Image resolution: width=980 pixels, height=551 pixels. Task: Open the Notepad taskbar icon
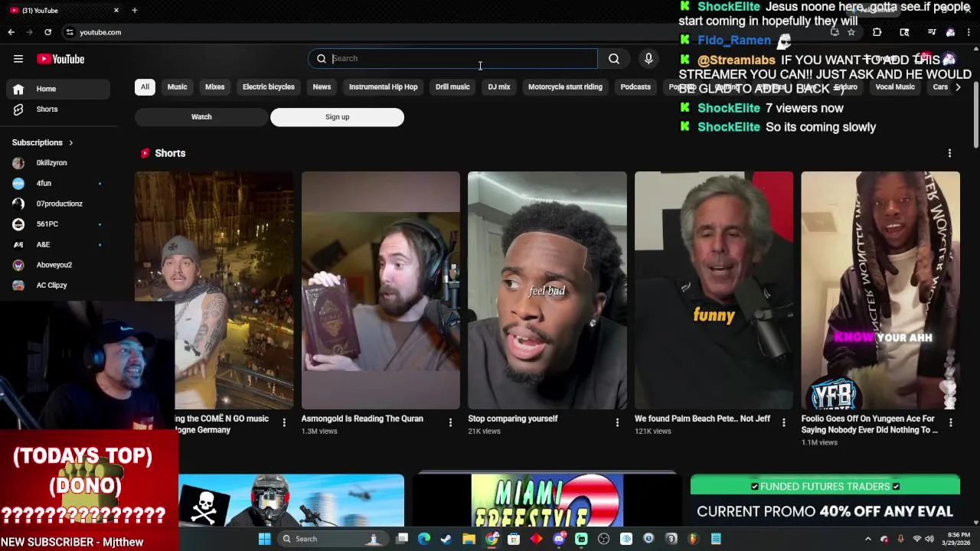716,539
